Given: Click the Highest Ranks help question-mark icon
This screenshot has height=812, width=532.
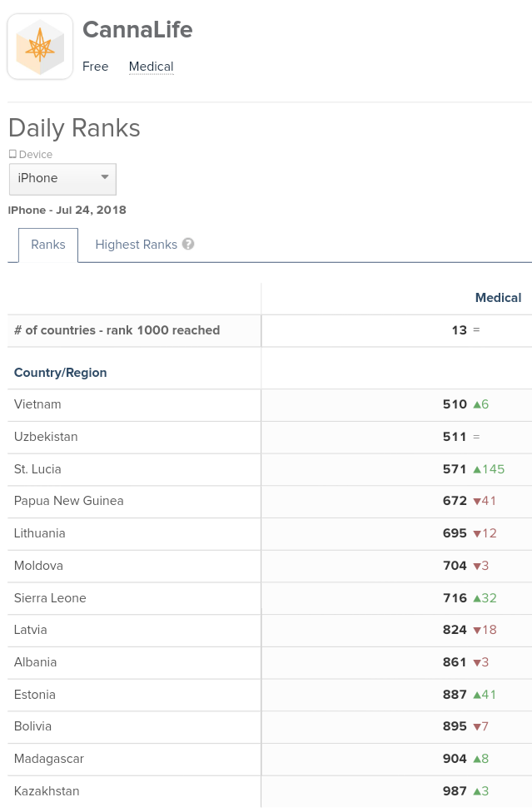Looking at the screenshot, I should click(x=188, y=245).
